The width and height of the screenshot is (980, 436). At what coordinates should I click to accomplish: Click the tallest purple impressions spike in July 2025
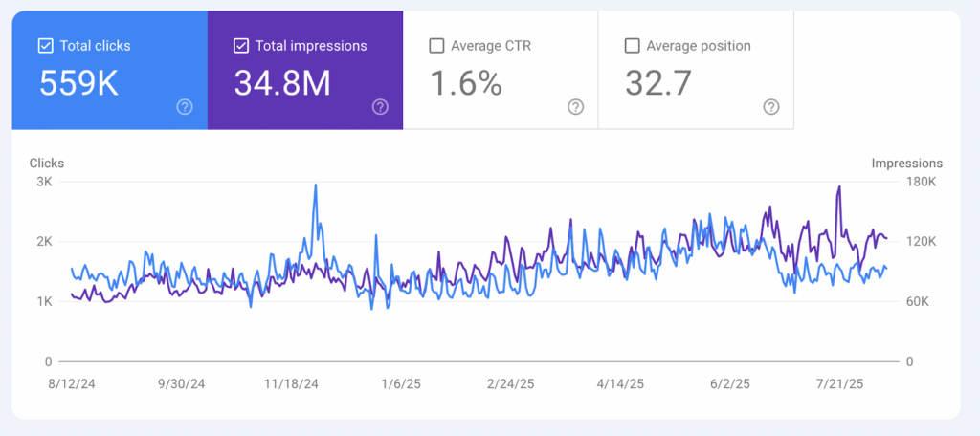tap(839, 188)
